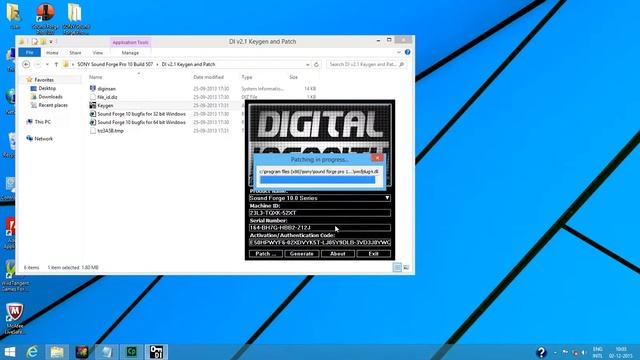Viewport: 640px width, 360px height.
Task: Open the colorful tiles taskbar app
Action: coord(82,352)
